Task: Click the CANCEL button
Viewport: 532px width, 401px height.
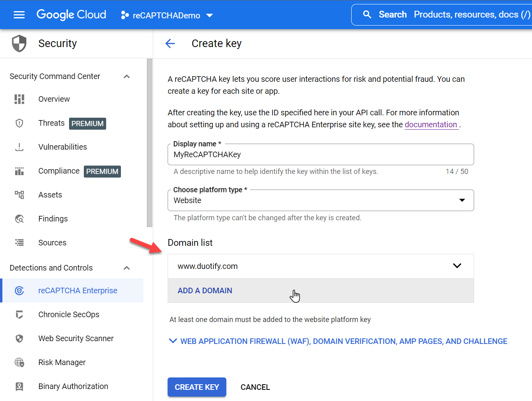Action: coord(255,387)
